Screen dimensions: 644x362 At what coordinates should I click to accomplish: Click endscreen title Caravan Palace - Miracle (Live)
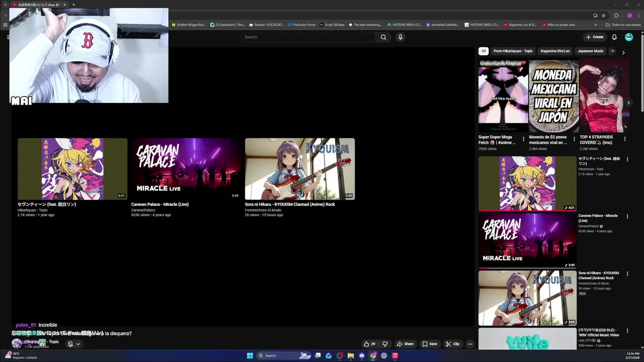pos(160,205)
